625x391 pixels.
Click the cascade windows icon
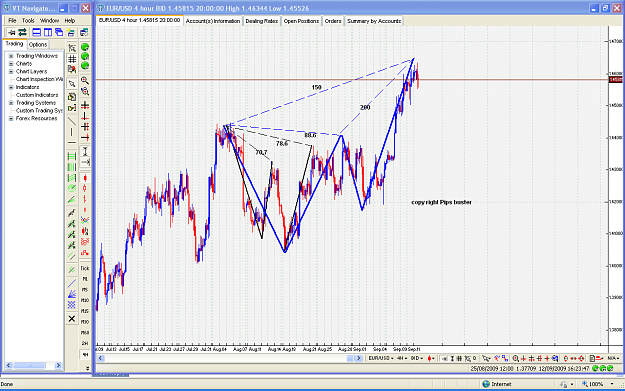point(59,32)
